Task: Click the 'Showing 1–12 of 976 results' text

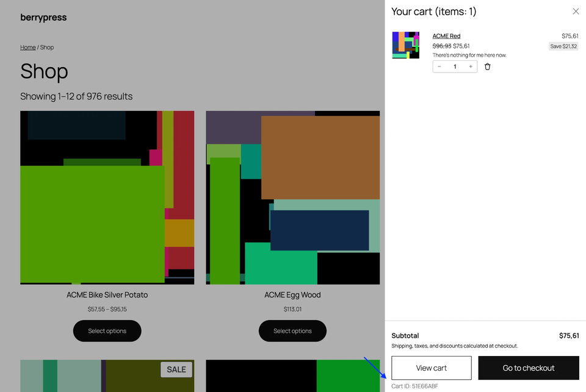Action: click(x=76, y=96)
